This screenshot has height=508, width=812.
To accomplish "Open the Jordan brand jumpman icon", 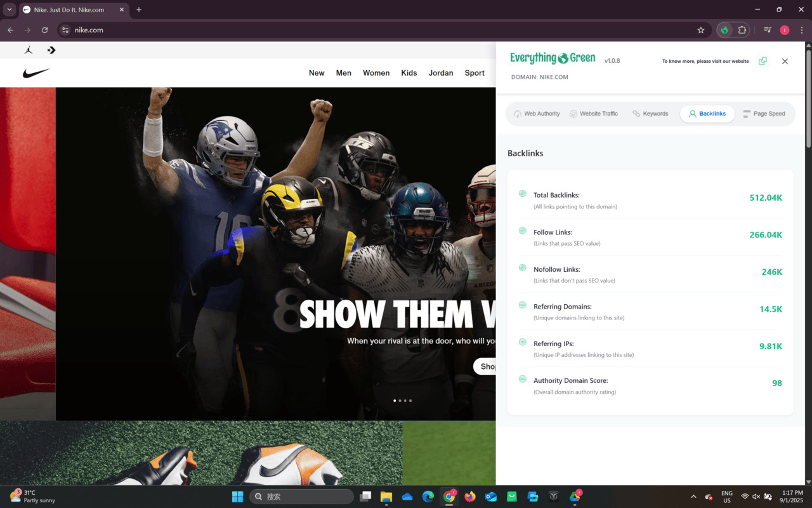I will point(29,50).
